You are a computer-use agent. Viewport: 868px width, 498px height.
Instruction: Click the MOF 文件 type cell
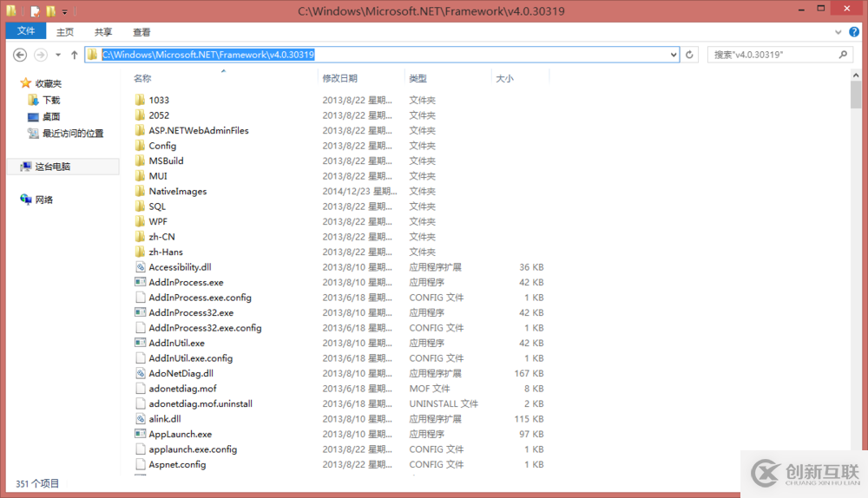tap(430, 389)
